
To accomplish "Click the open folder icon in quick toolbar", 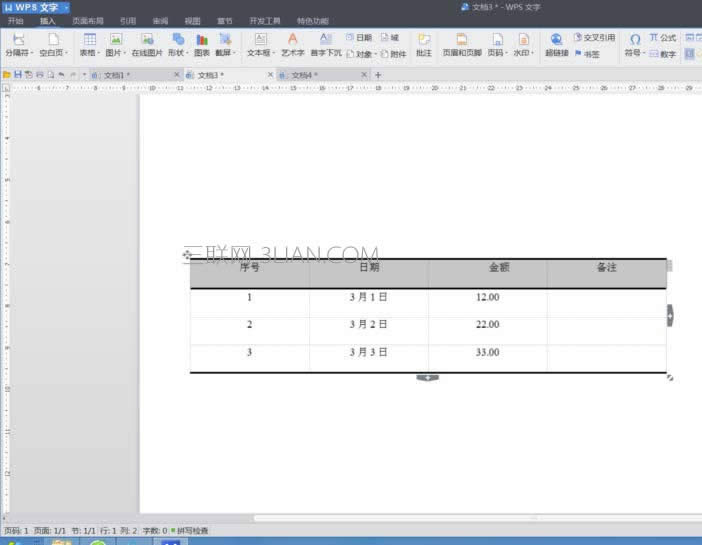I will click(7, 75).
